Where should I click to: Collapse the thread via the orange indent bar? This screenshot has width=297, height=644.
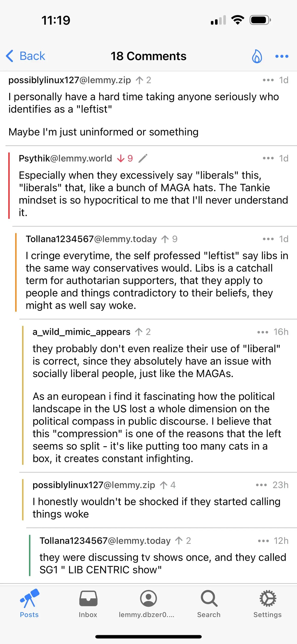(x=16, y=272)
